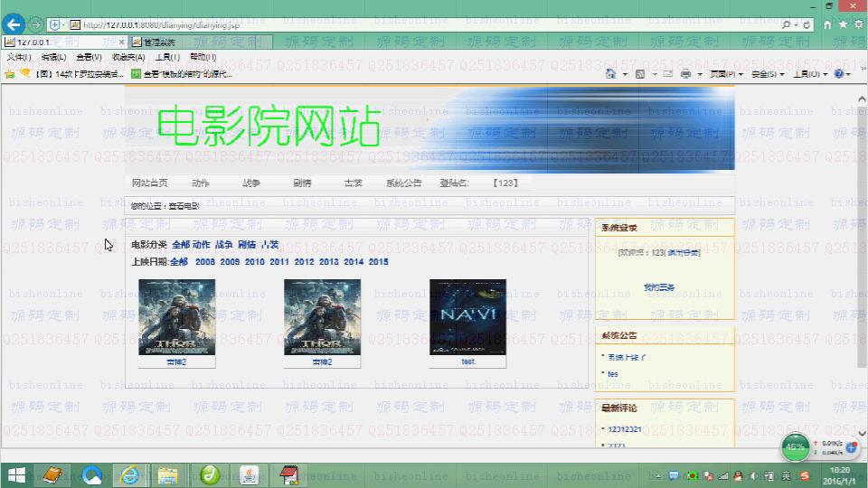868x488 pixels.
Task: Click the 'test' movie title link
Action: [467, 361]
